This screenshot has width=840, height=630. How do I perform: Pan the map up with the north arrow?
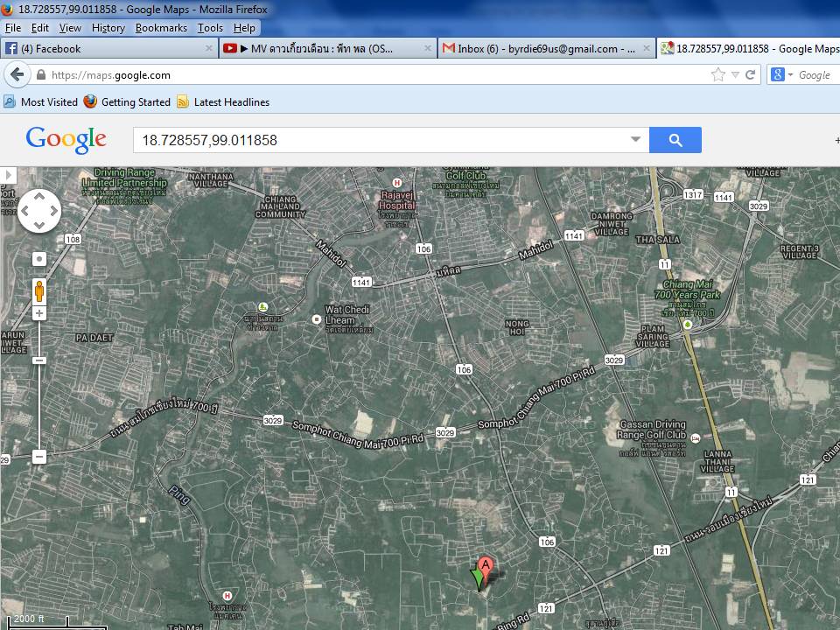(39, 197)
